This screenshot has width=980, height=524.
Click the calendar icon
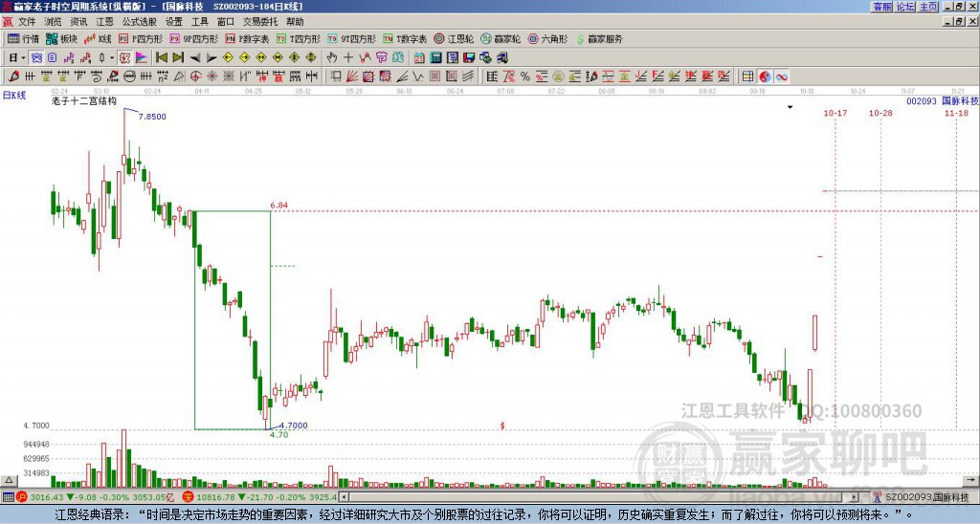point(419,58)
